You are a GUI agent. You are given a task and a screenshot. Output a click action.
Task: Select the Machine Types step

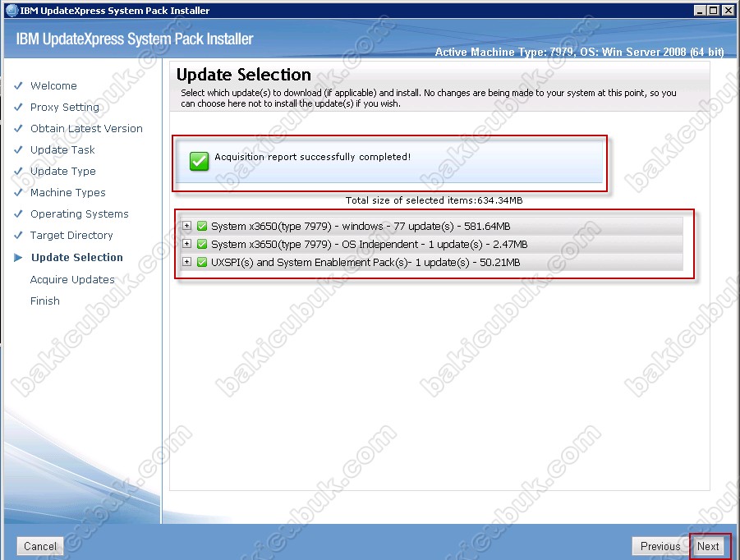tap(68, 192)
